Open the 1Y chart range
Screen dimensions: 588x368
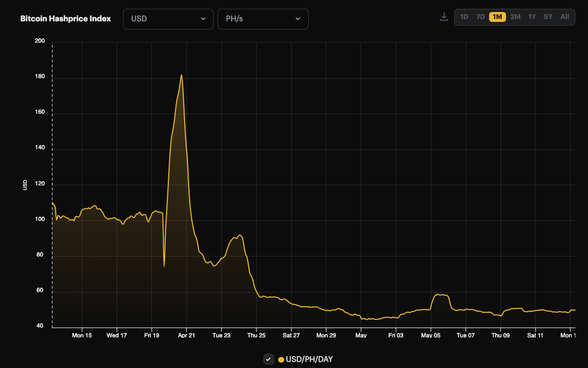click(x=531, y=16)
